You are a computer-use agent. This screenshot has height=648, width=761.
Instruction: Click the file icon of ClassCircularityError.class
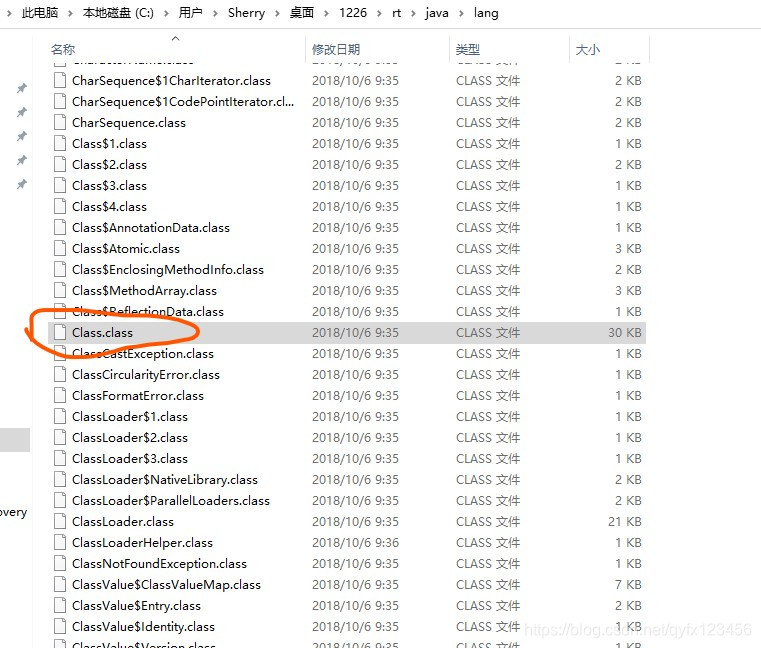click(x=60, y=374)
